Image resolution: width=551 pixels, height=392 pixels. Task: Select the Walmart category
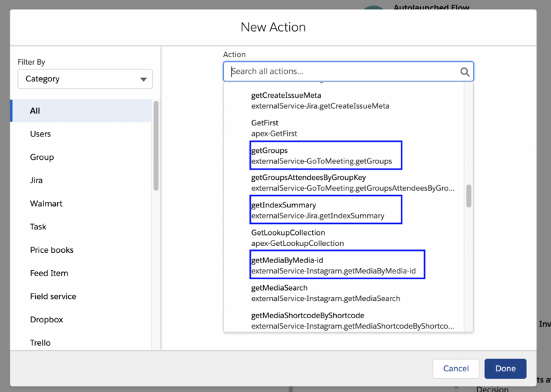coord(81,203)
